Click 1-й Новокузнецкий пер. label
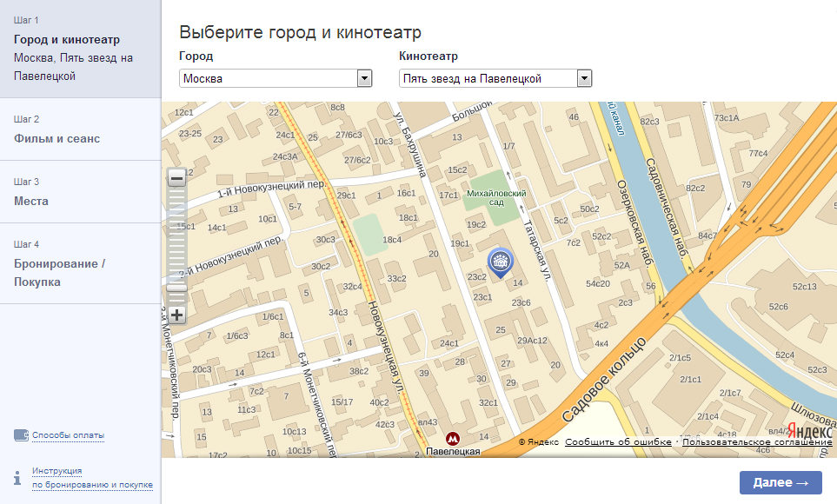The height and width of the screenshot is (504, 837). pyautogui.click(x=271, y=189)
